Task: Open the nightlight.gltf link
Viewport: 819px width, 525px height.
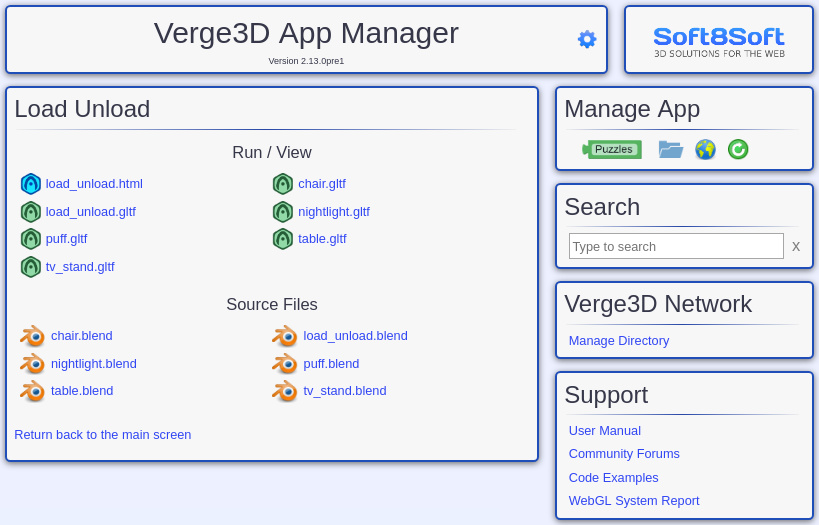Action: (334, 212)
